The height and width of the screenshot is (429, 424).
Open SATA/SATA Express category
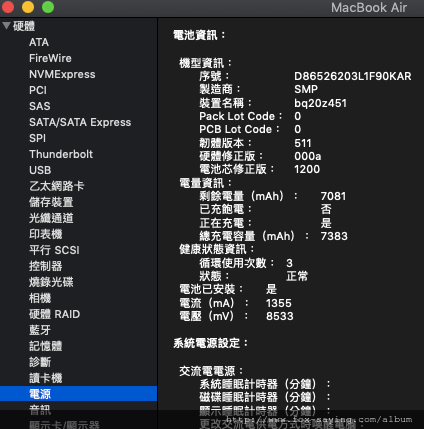(80, 122)
